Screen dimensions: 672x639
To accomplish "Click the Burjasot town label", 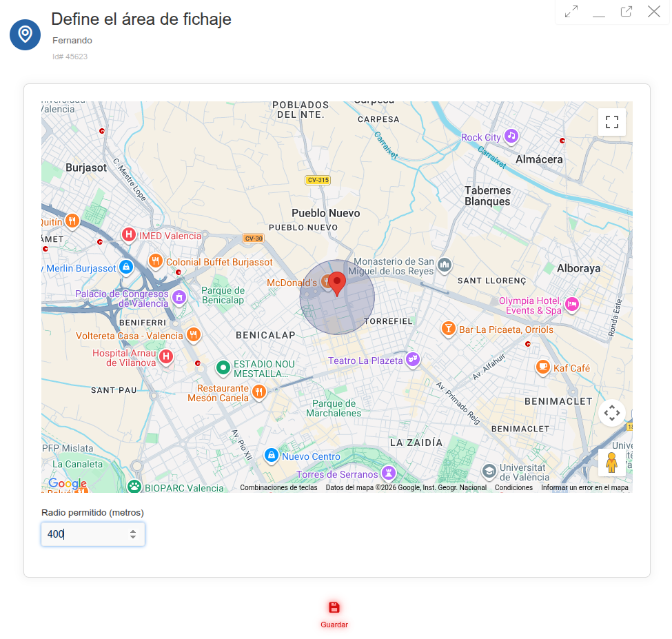I will [x=86, y=168].
